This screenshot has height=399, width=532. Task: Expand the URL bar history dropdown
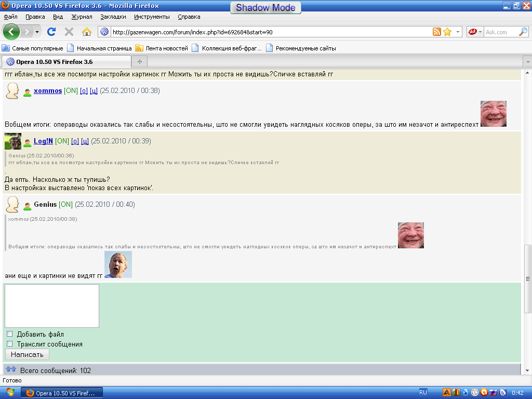coord(458,32)
